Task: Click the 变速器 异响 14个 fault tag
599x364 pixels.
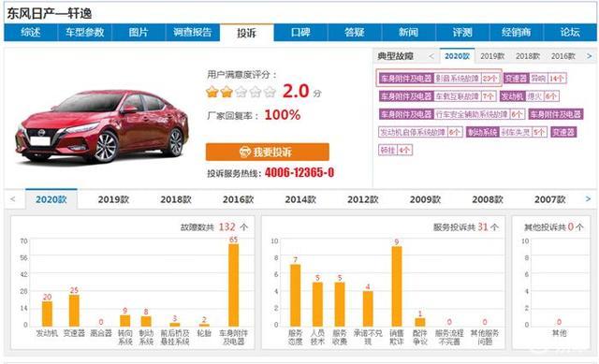Action: point(534,79)
